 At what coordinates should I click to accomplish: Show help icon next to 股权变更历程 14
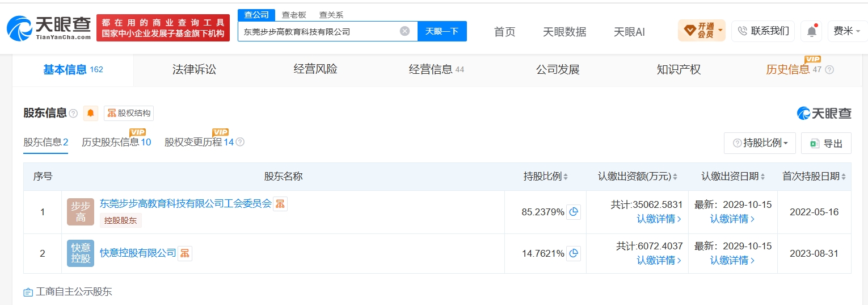[240, 142]
